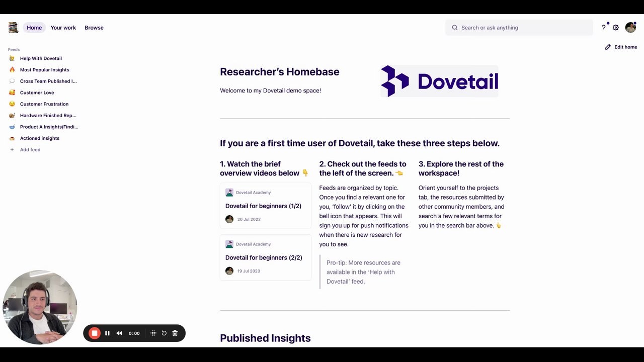The height and width of the screenshot is (362, 644).
Task: Click the '2. Check out the feeds' heading
Action: (363, 168)
